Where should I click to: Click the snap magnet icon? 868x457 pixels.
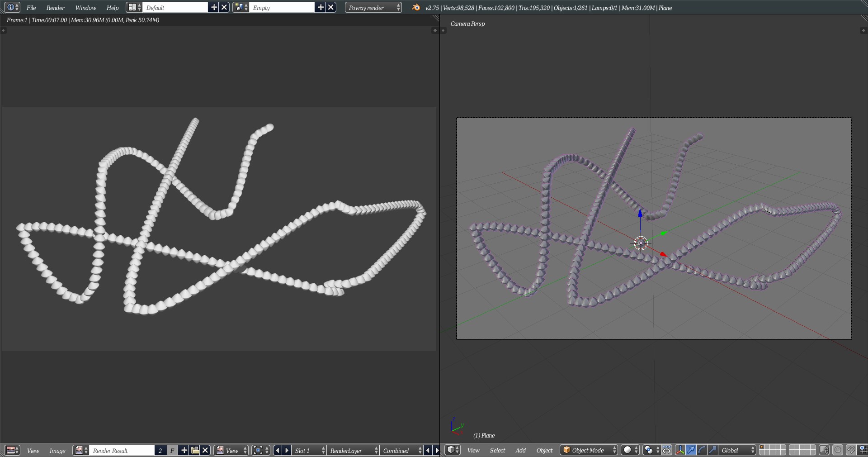[851, 450]
